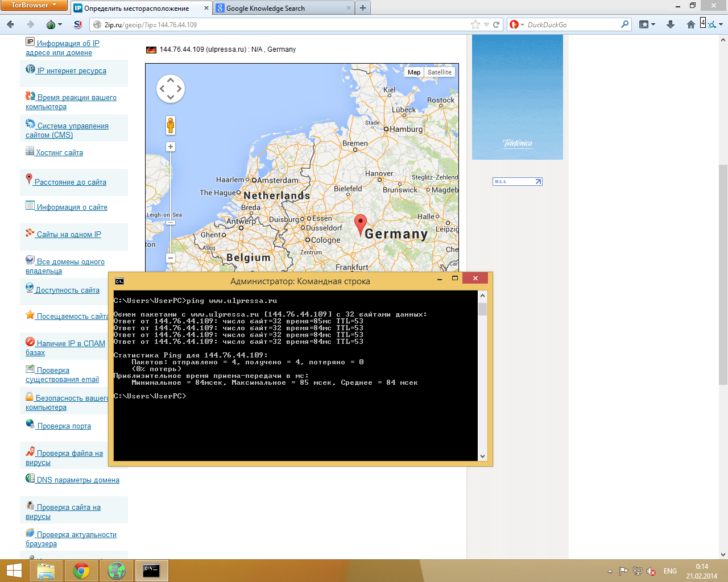The height and width of the screenshot is (582, 728).
Task: Click the NoScript S icon
Action: [x=78, y=24]
